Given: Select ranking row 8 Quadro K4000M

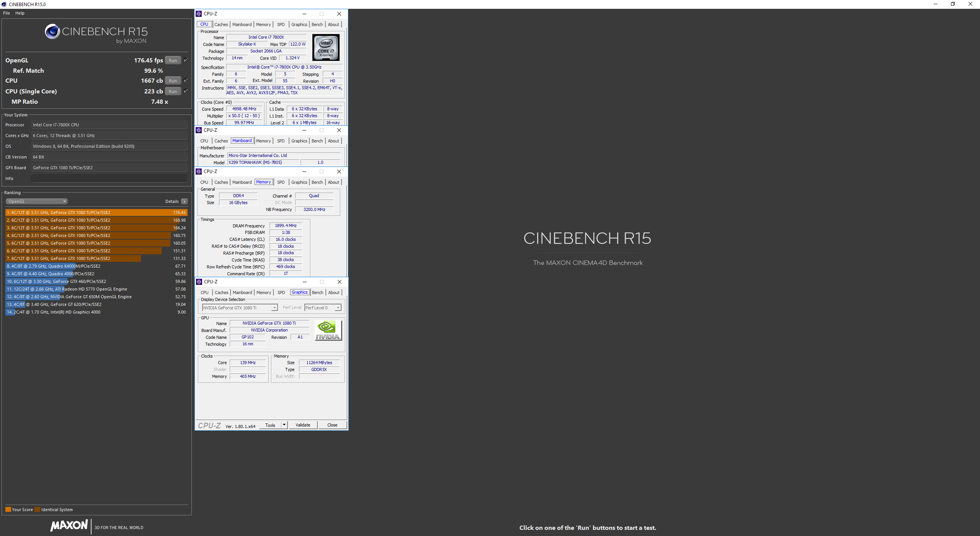Looking at the screenshot, I should point(96,266).
